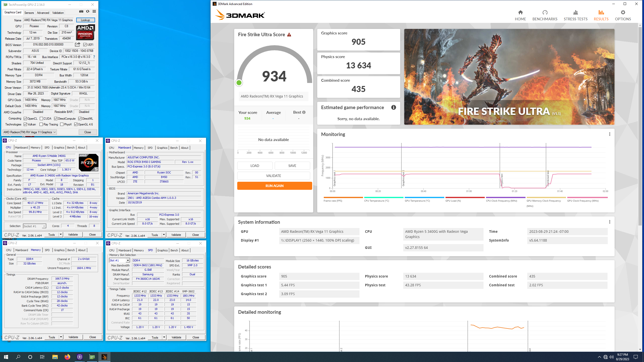Open the GPU-Z graphics card selector dropdown
The height and width of the screenshot is (362, 644).
pyautogui.click(x=30, y=132)
